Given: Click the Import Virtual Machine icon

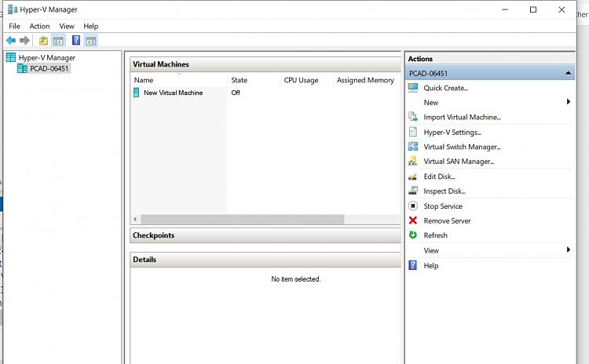Looking at the screenshot, I should [x=413, y=117].
